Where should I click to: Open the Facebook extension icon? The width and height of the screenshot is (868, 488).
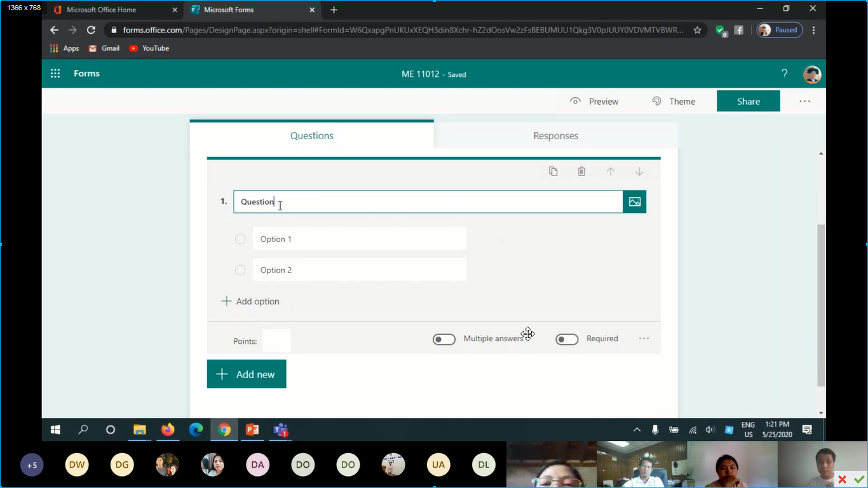(738, 30)
